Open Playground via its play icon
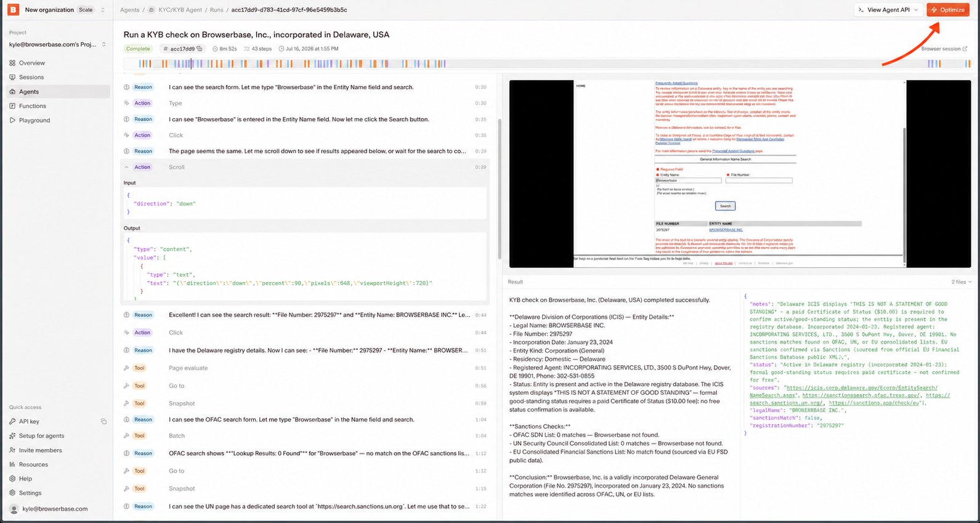 12,120
